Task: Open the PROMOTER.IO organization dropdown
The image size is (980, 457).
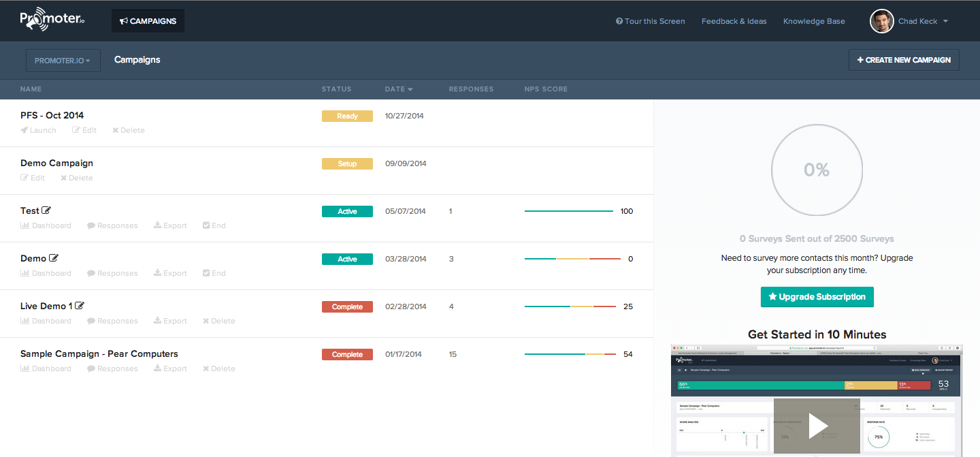Action: pos(63,61)
